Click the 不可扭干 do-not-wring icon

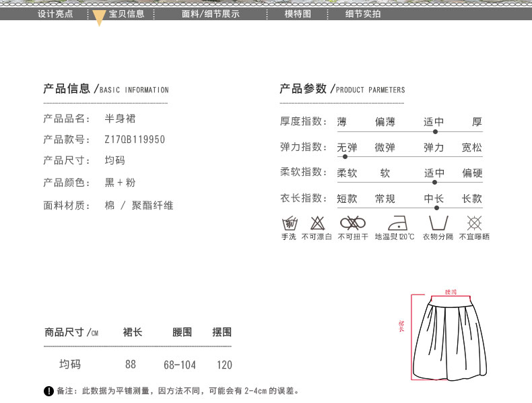(x=353, y=223)
